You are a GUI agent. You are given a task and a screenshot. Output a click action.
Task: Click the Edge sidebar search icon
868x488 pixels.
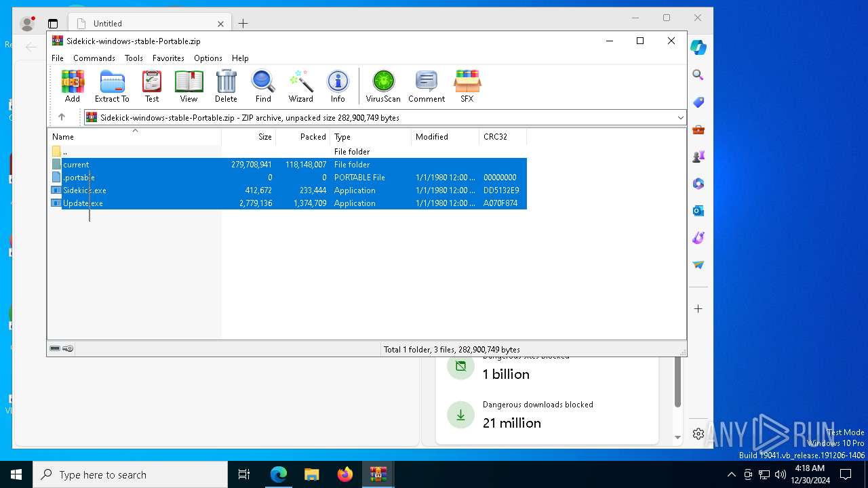[x=698, y=75]
